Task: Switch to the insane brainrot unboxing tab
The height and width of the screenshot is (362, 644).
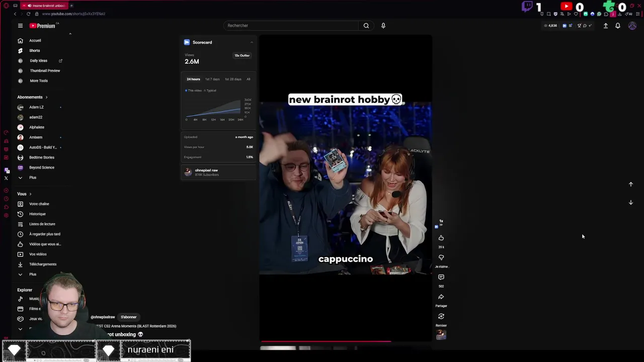Action: coord(44,6)
